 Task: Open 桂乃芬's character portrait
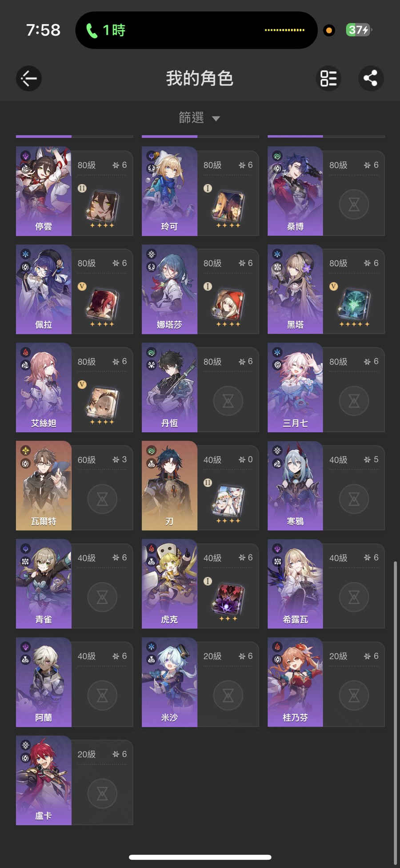click(295, 682)
